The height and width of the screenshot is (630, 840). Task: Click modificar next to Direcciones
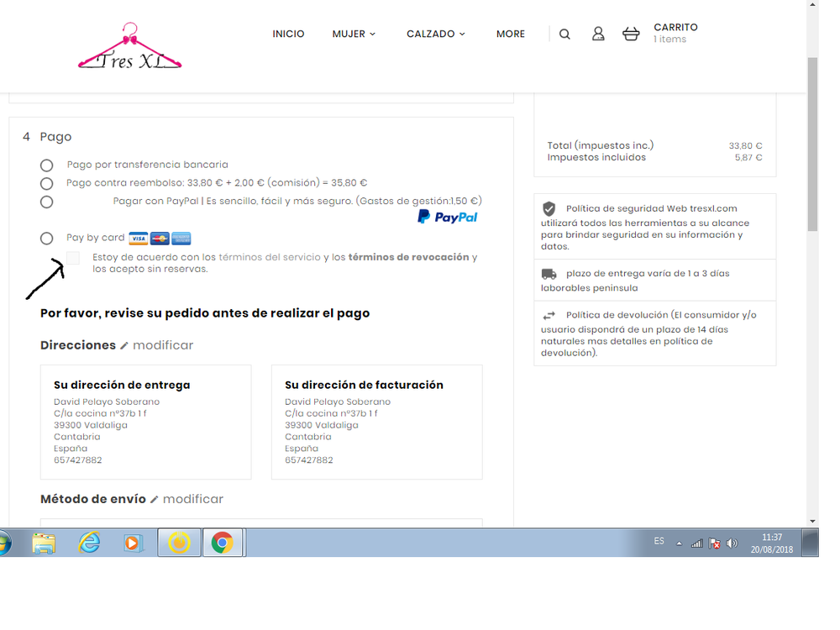pos(165,345)
